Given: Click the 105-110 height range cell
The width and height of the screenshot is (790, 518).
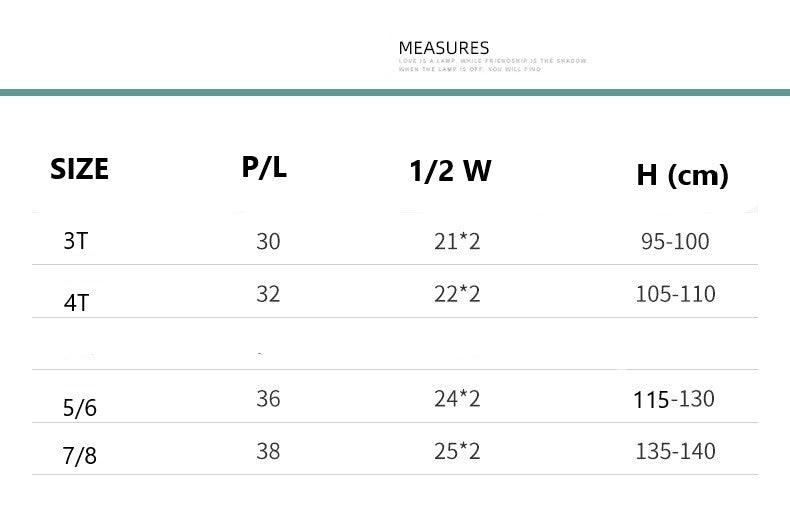Looking at the screenshot, I should 675,294.
